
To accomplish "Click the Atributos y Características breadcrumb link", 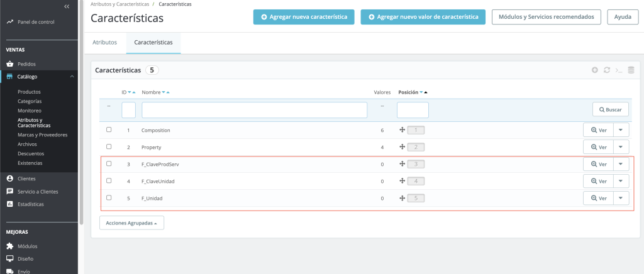I will click(120, 4).
